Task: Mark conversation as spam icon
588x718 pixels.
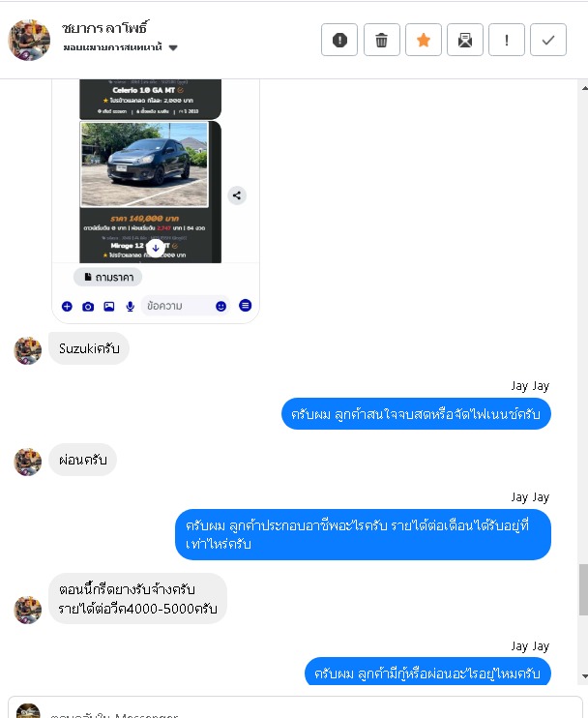Action: [339, 40]
